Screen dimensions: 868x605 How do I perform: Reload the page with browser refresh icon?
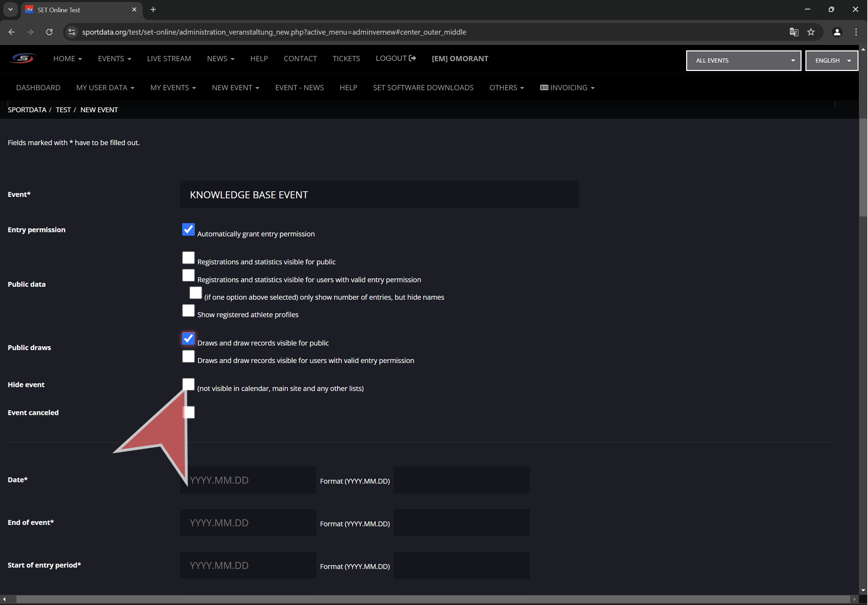pos(49,32)
